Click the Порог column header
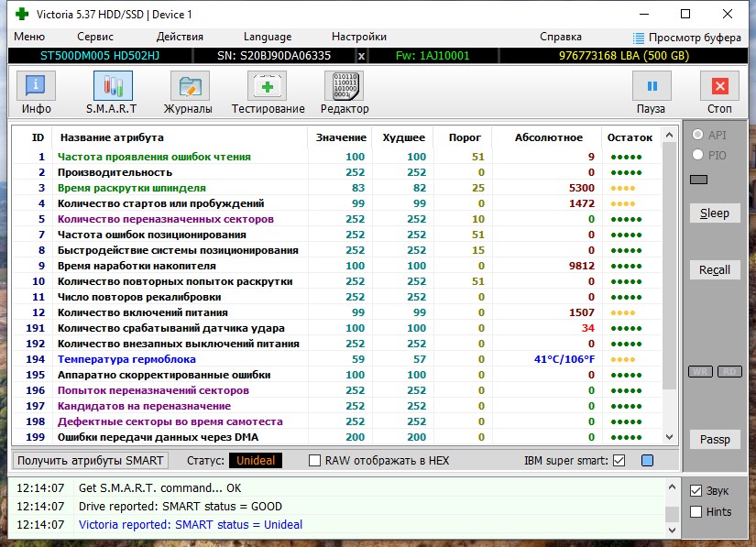The image size is (756, 547). [x=465, y=137]
